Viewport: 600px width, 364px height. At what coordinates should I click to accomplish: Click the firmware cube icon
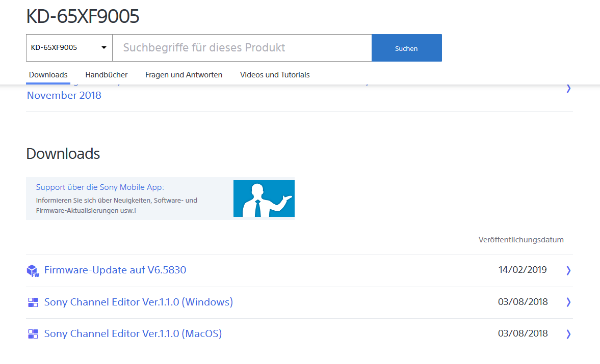[33, 270]
